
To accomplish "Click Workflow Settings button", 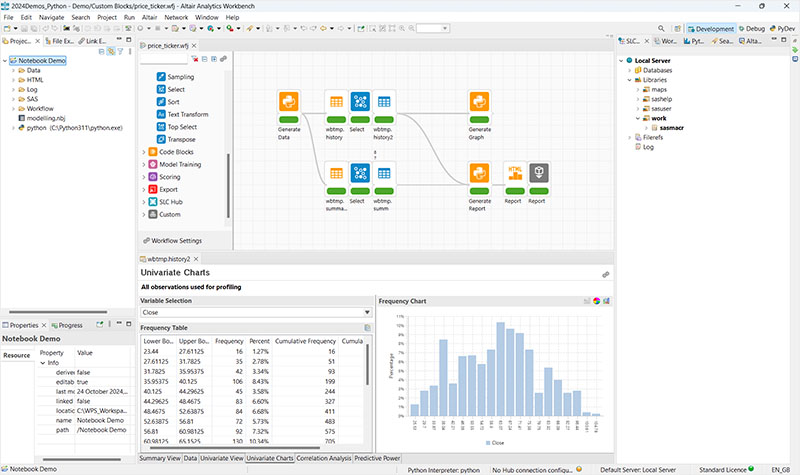I will click(172, 241).
